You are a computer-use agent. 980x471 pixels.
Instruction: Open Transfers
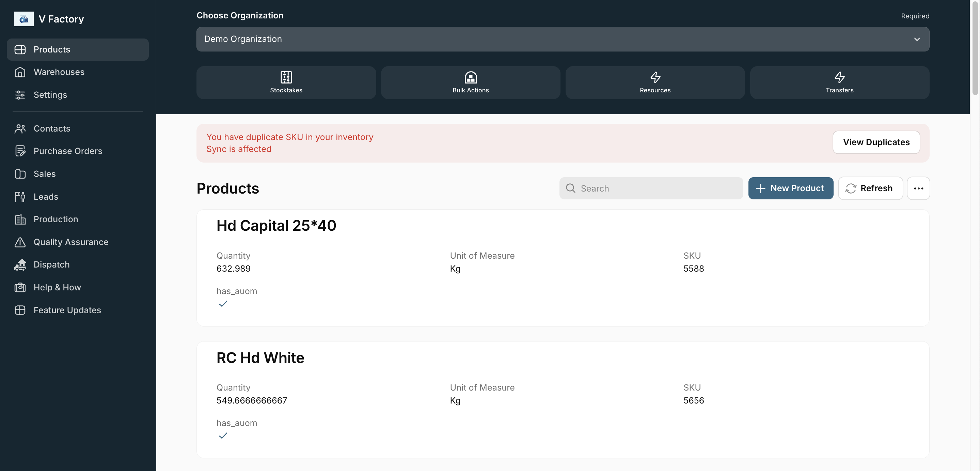tap(840, 82)
